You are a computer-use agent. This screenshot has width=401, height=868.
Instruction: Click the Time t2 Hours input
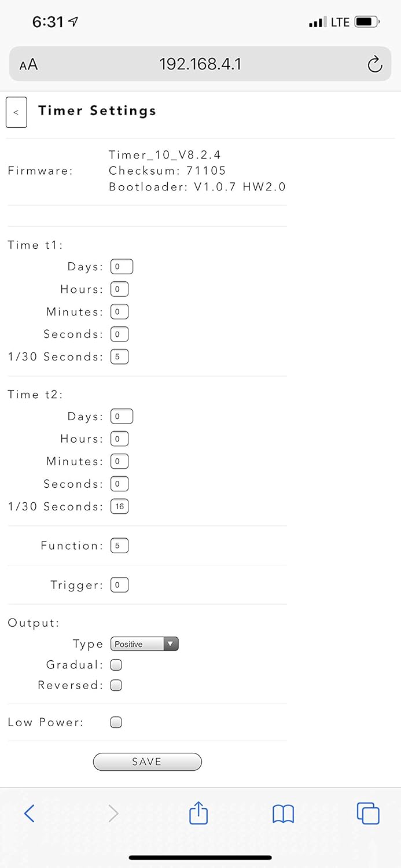pyautogui.click(x=119, y=439)
